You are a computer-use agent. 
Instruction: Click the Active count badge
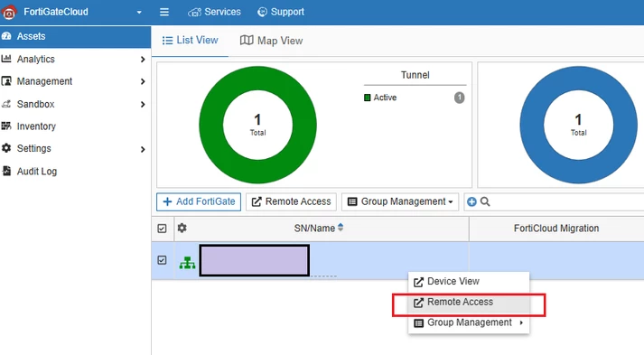click(459, 98)
